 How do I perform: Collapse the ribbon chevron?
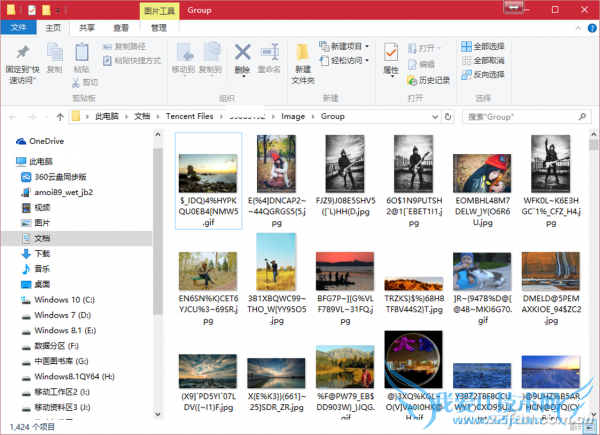[x=578, y=28]
